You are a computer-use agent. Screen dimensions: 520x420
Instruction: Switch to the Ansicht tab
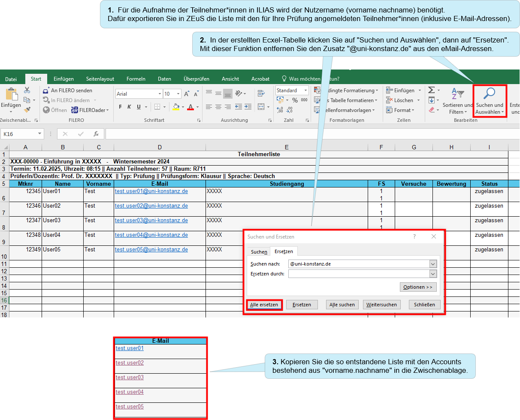[230, 79]
